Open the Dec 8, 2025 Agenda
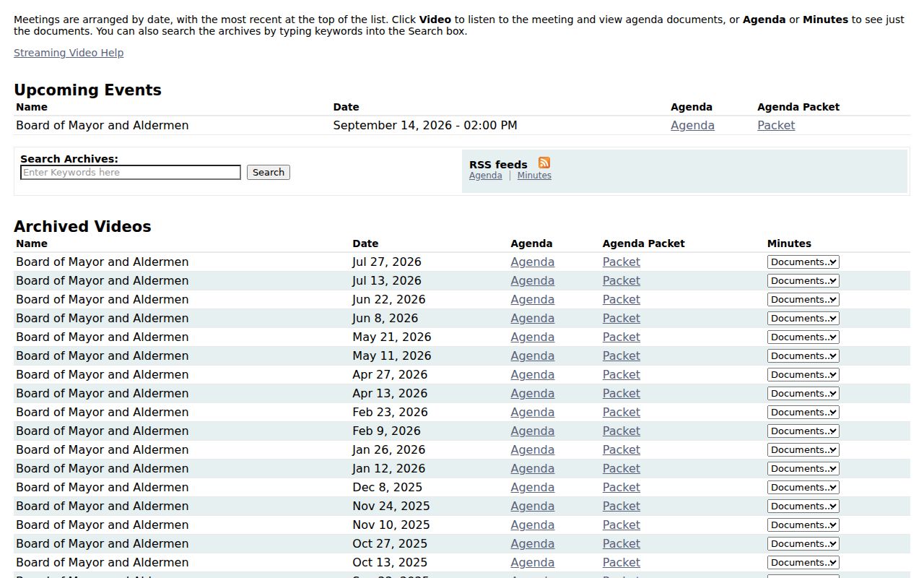924x578 pixels. 533,487
